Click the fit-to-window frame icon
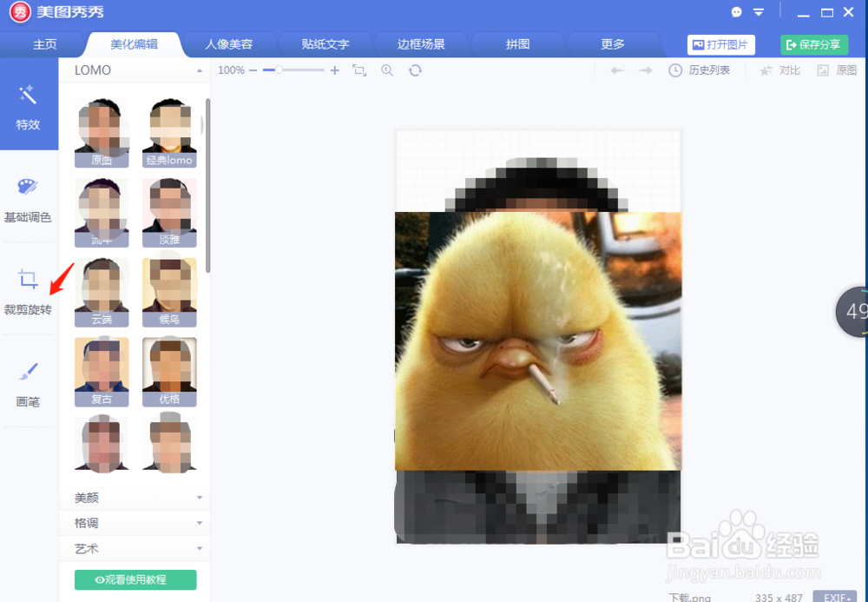Image resolution: width=868 pixels, height=602 pixels. pos(359,70)
